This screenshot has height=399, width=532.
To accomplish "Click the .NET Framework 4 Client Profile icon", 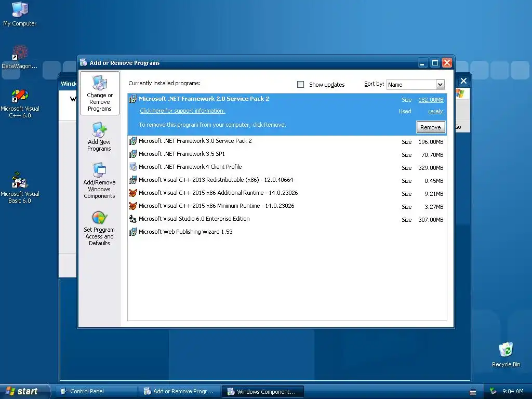I will pyautogui.click(x=133, y=167).
